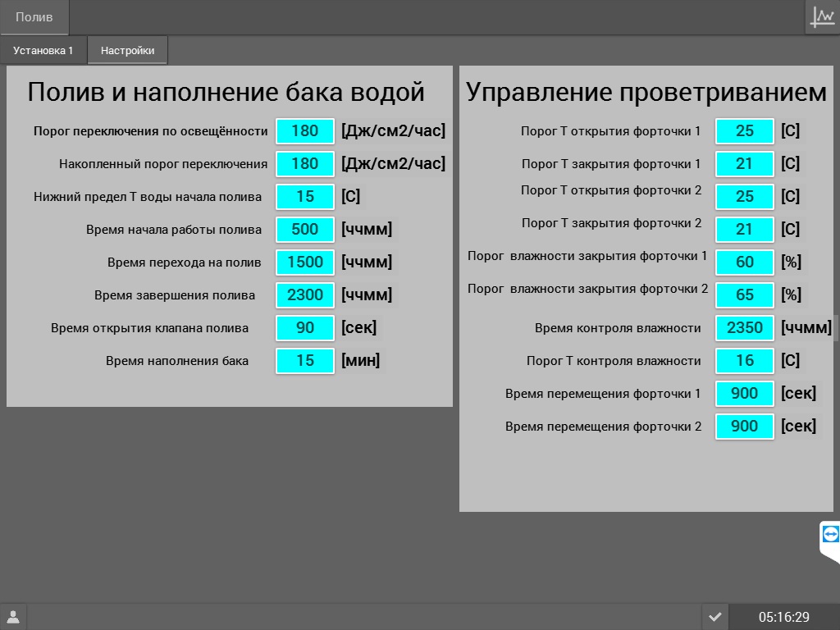Click the checkmark confirm icon
Image resolution: width=840 pixels, height=630 pixels.
[714, 617]
